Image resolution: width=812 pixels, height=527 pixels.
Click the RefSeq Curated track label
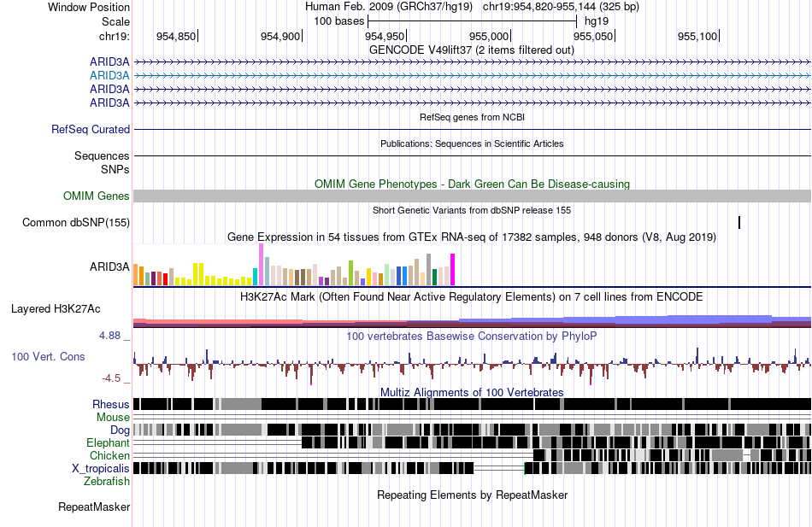(90, 130)
